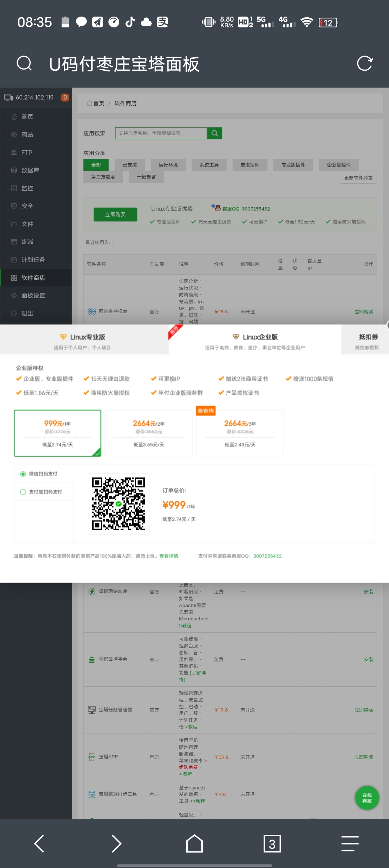Screen dimensions: 389x868
Task: Open 监控 in the sidebar
Action: (x=36, y=188)
